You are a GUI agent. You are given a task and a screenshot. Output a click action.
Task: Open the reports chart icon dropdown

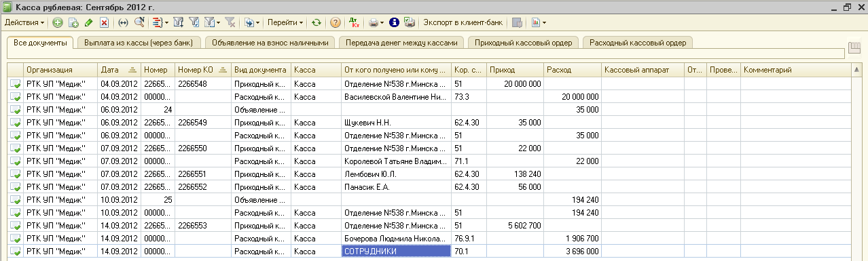tap(539, 22)
